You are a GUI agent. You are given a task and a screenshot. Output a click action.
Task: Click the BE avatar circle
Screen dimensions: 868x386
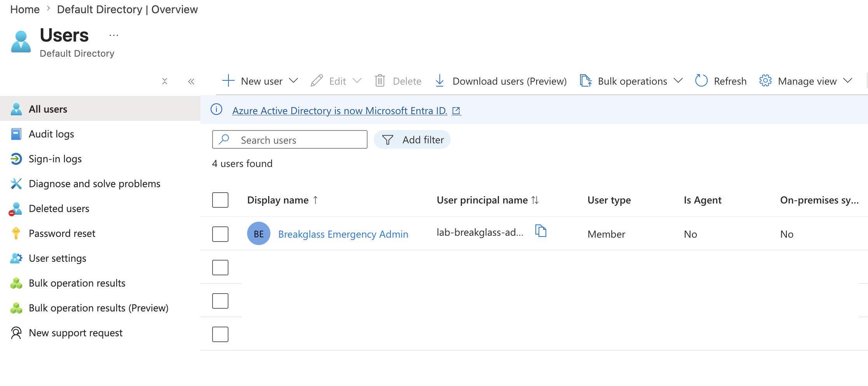point(259,233)
